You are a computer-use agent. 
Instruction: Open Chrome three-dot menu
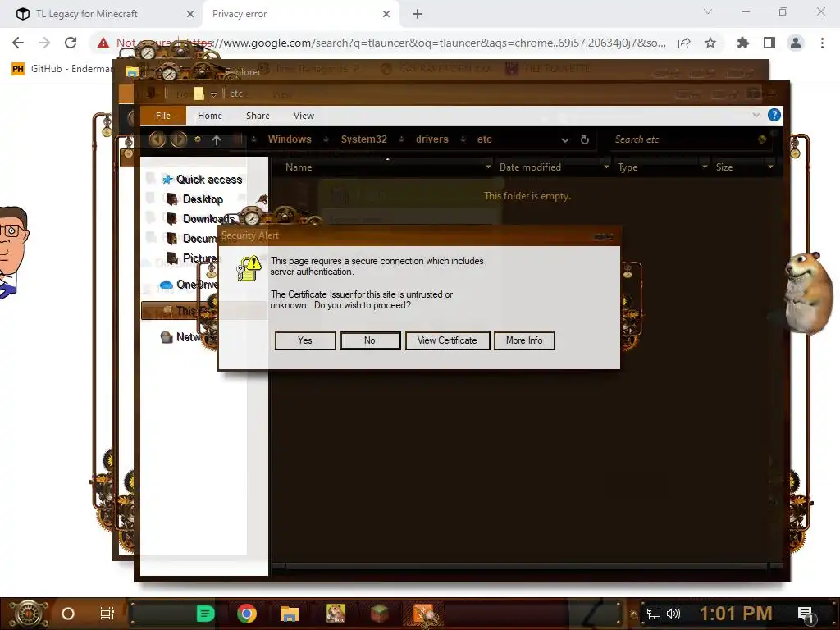[x=822, y=43]
